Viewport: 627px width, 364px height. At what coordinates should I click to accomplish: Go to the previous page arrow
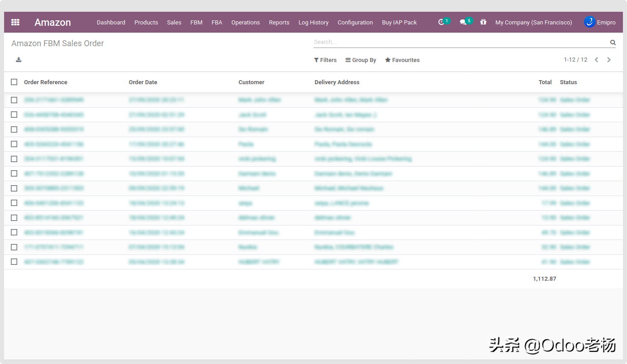click(597, 60)
